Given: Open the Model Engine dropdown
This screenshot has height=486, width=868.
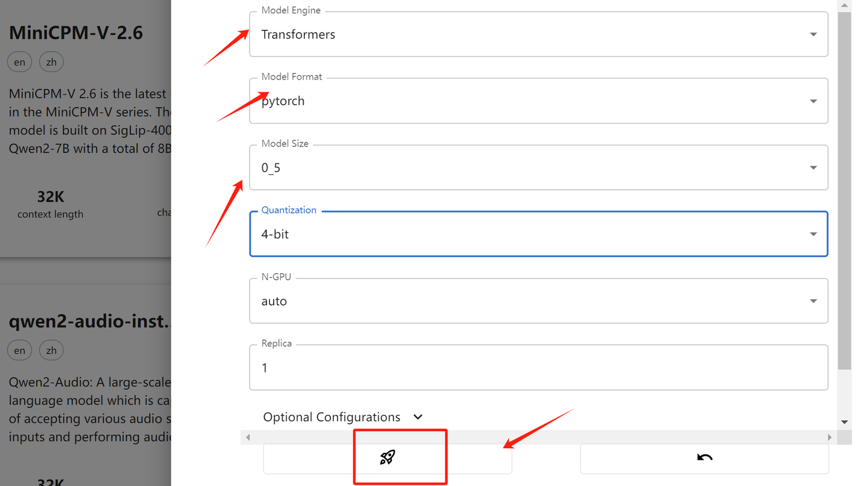Looking at the screenshot, I should [538, 34].
